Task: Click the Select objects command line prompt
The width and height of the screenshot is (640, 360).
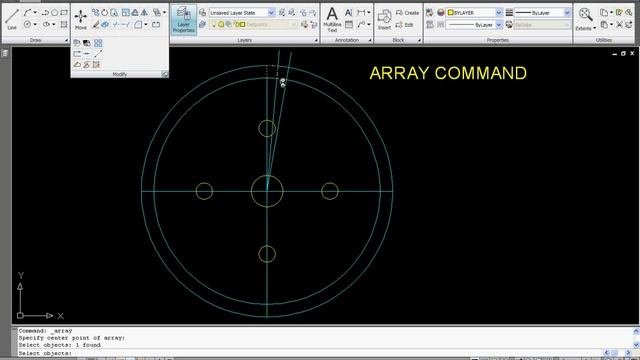Action: pos(45,353)
